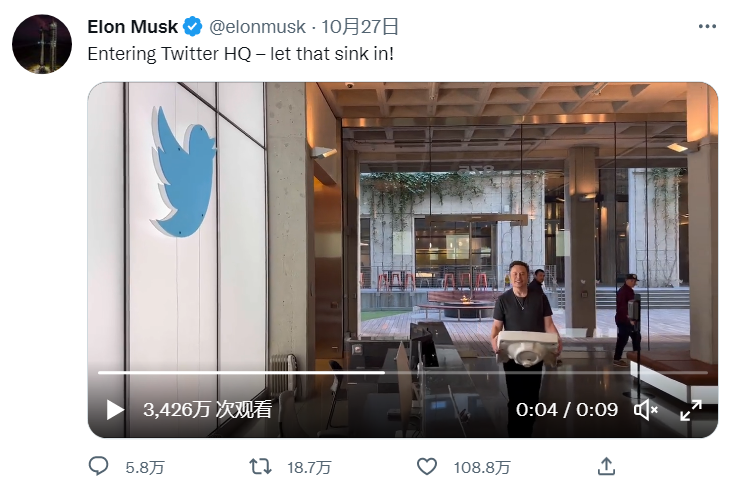Open the share icon menu

[606, 466]
